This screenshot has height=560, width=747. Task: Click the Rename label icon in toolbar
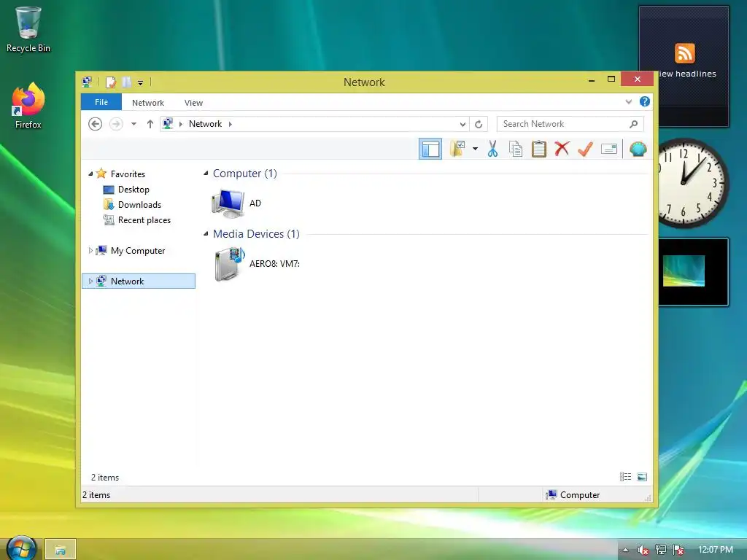click(x=609, y=149)
